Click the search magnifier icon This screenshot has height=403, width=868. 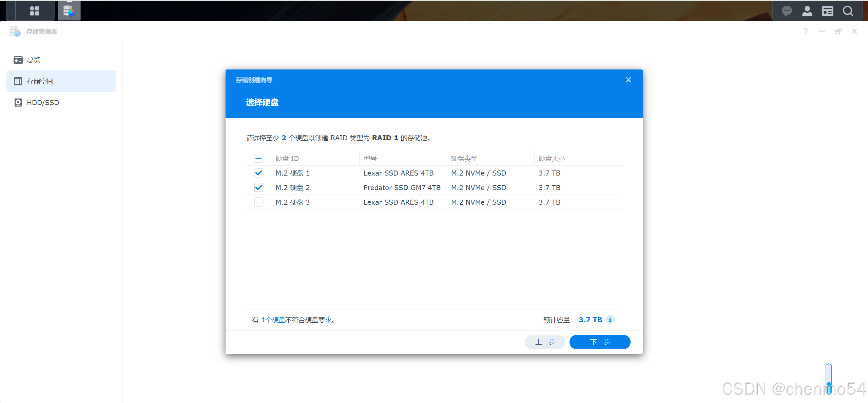click(848, 11)
